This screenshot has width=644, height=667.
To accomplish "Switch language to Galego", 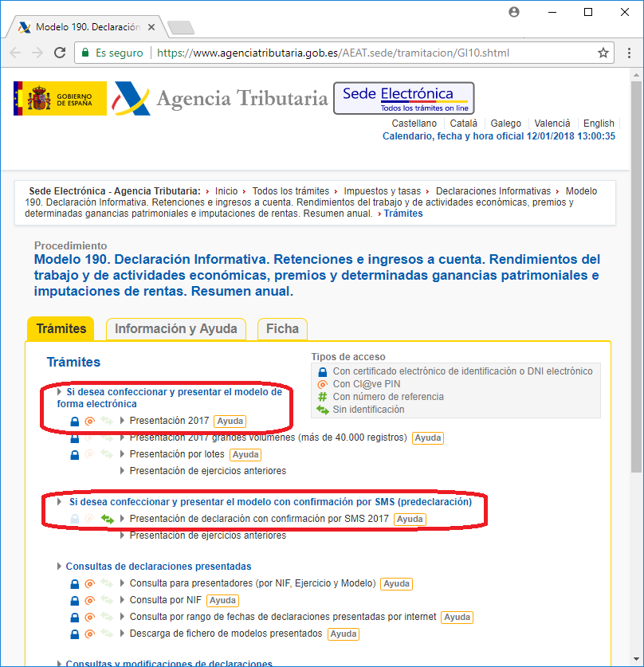I will (x=506, y=124).
